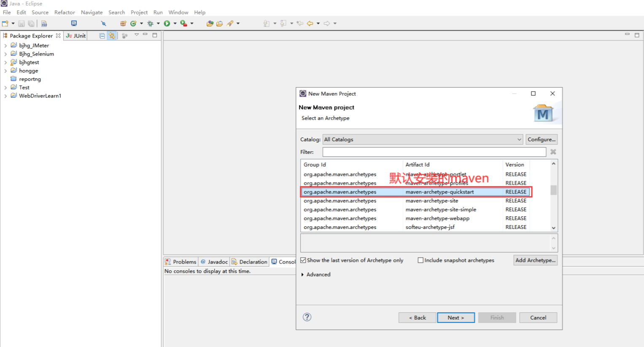Open the Run dropdown arrow
644x347 pixels.
click(175, 24)
